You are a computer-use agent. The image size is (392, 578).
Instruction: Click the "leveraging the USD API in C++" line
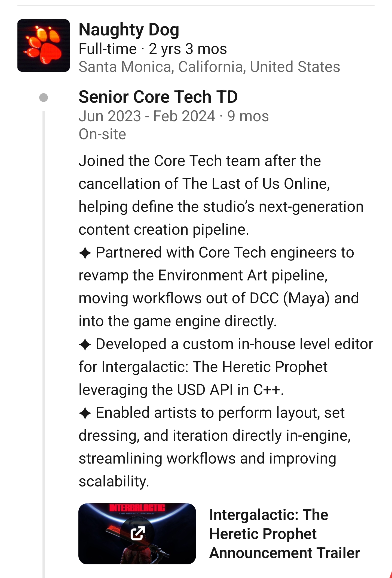[x=181, y=390]
